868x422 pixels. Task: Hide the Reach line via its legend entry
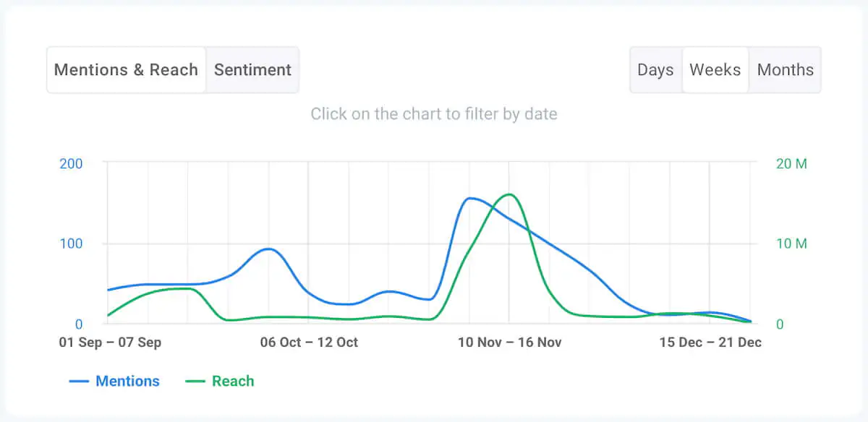point(233,381)
